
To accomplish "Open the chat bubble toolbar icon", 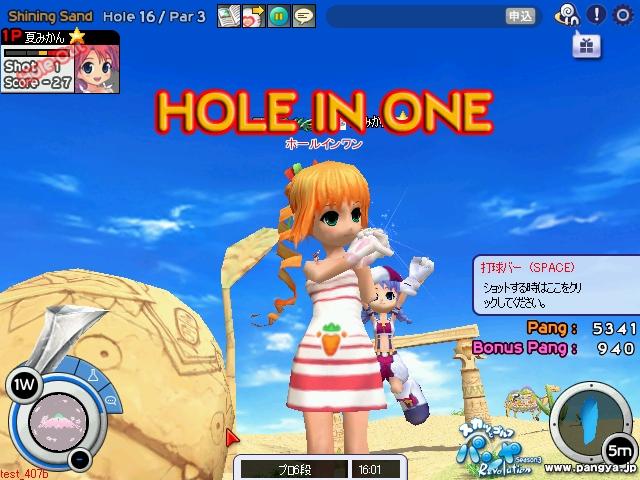I will tap(304, 16).
